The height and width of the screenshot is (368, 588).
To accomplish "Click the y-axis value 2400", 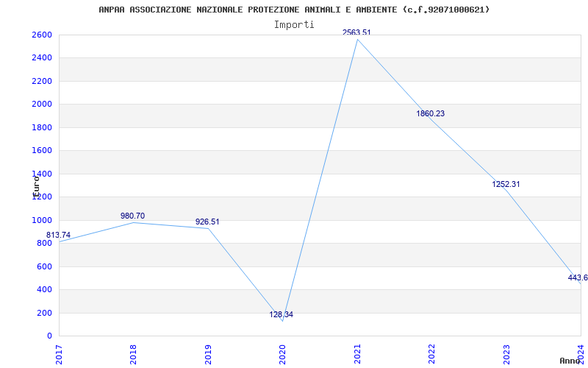I will pyautogui.click(x=42, y=58).
